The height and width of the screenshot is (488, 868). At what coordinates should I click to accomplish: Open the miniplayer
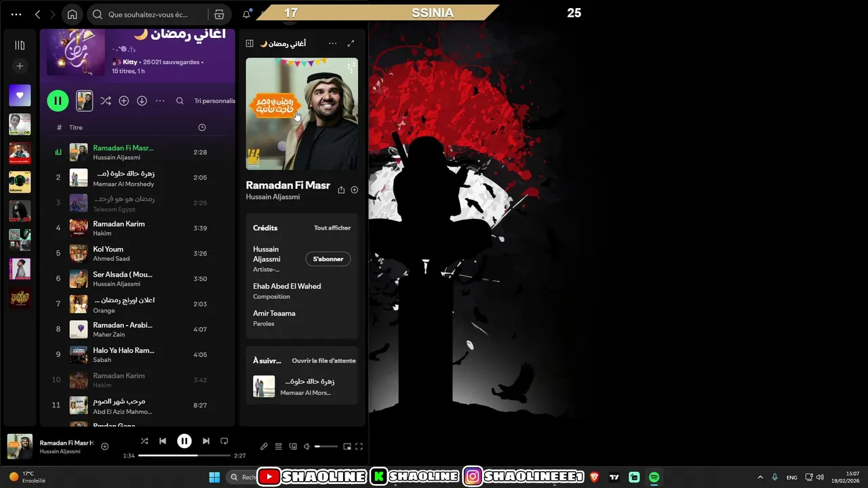[x=347, y=447]
